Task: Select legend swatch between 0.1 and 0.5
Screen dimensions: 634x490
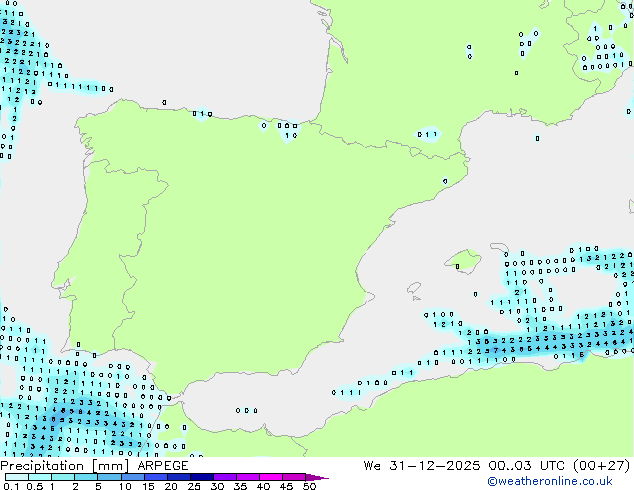Action: tap(17, 477)
